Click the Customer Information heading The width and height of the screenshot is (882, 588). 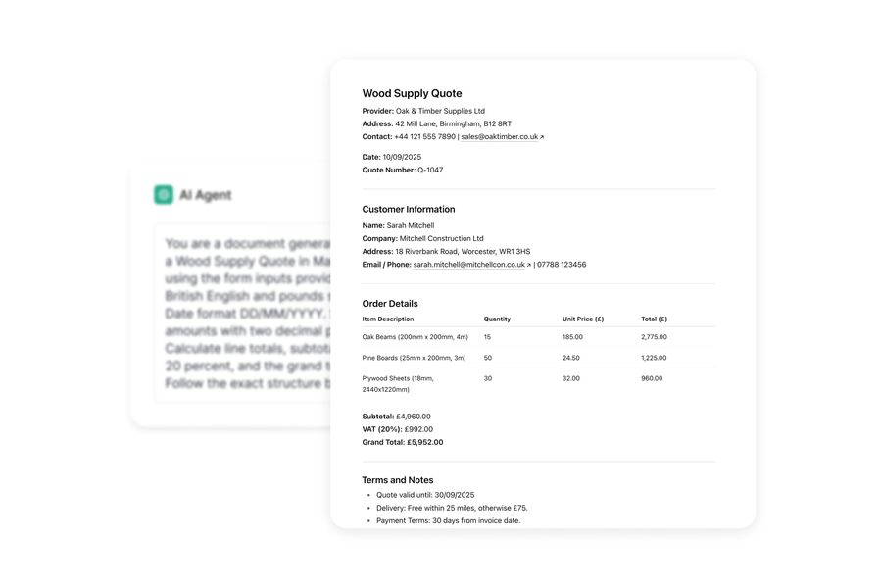[409, 210]
